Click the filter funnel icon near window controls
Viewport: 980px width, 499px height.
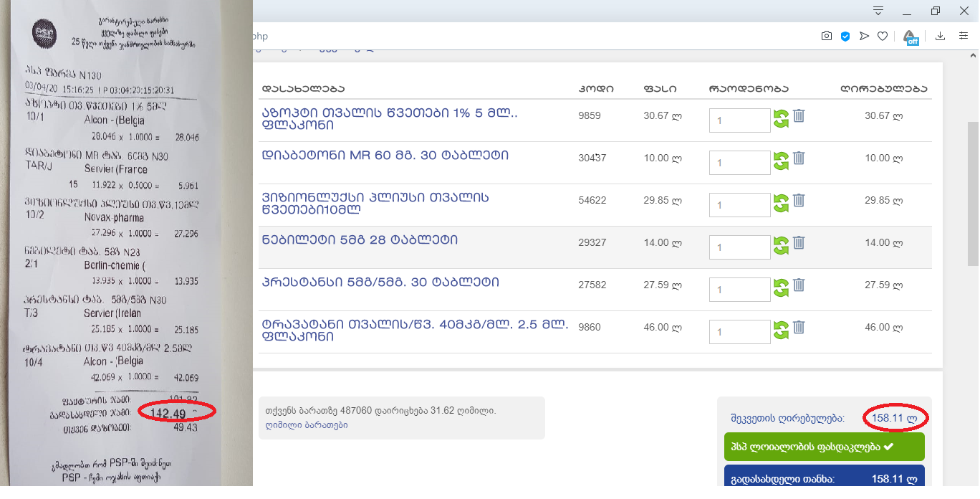pyautogui.click(x=878, y=11)
